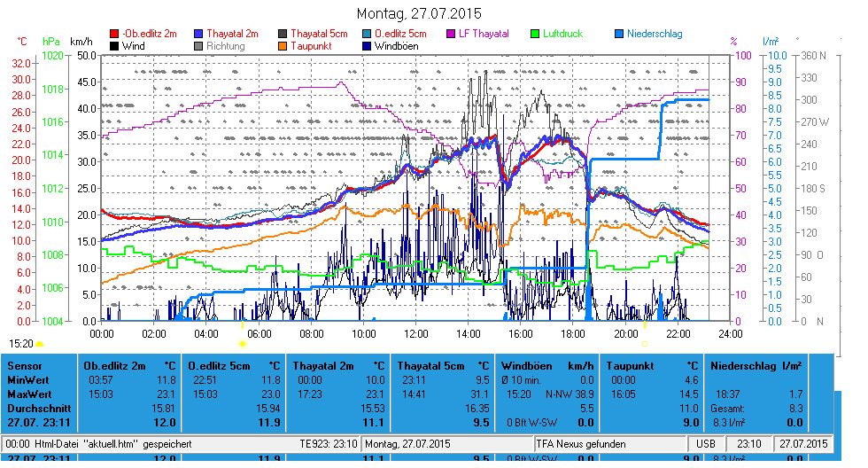Click the TFA Nexus gefunden status entry
Screen dimensions: 868x468
581,444
